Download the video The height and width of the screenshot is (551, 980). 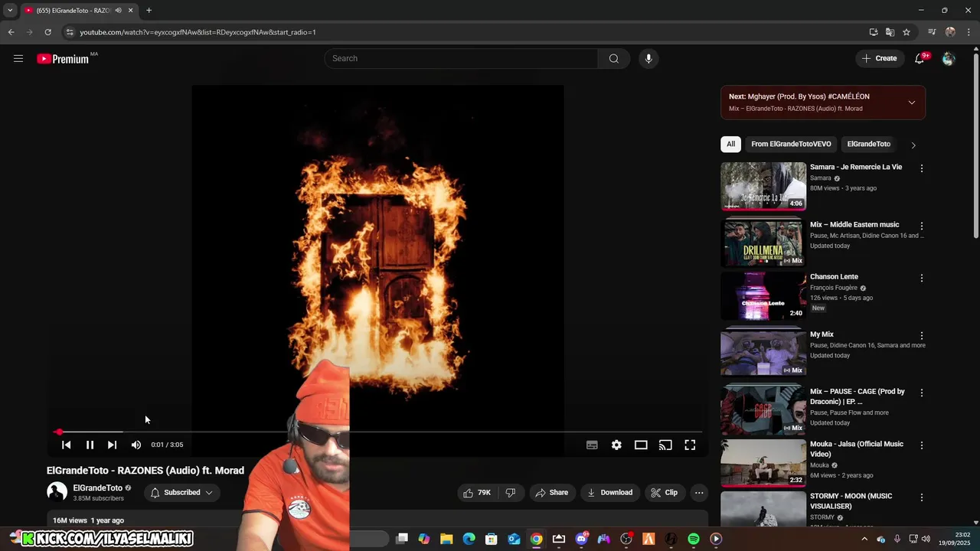click(x=610, y=493)
